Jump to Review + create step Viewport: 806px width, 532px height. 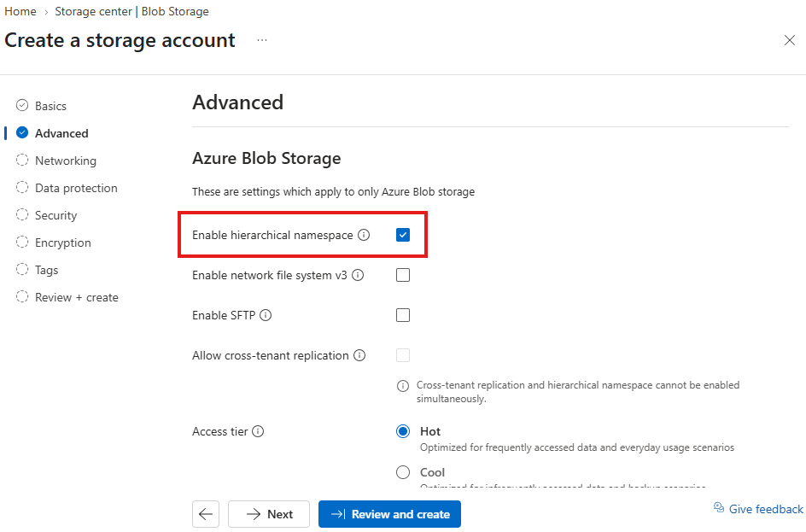click(67, 297)
